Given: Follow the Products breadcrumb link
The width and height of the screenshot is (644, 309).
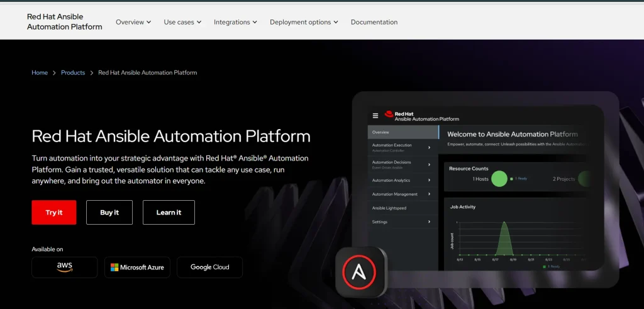Looking at the screenshot, I should pyautogui.click(x=73, y=73).
